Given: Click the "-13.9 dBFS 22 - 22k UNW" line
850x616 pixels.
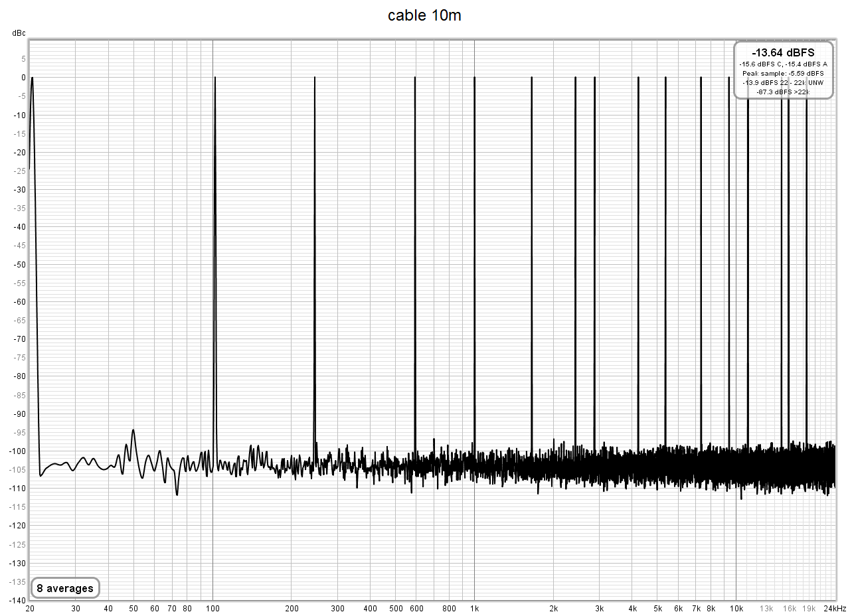Looking at the screenshot, I should [x=783, y=82].
